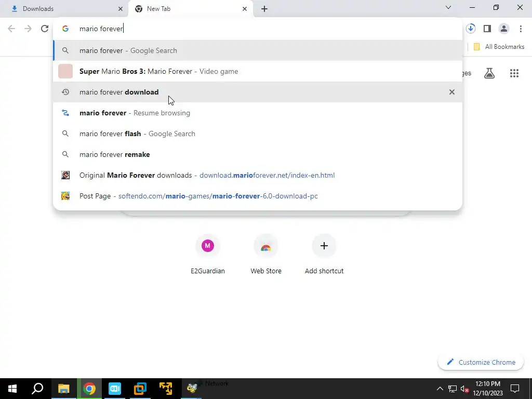Close the Downloads tab
Viewport: 532px width, 399px height.
pos(121,9)
